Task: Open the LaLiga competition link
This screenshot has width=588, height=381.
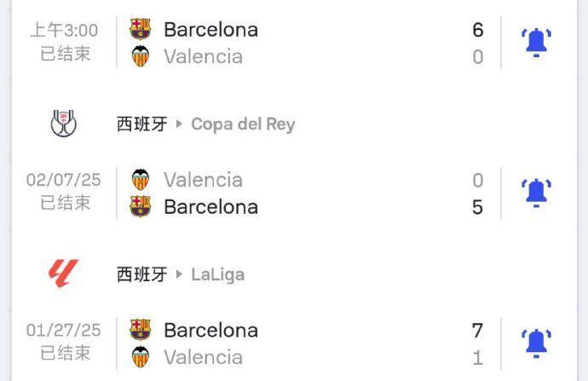Action: click(x=217, y=274)
